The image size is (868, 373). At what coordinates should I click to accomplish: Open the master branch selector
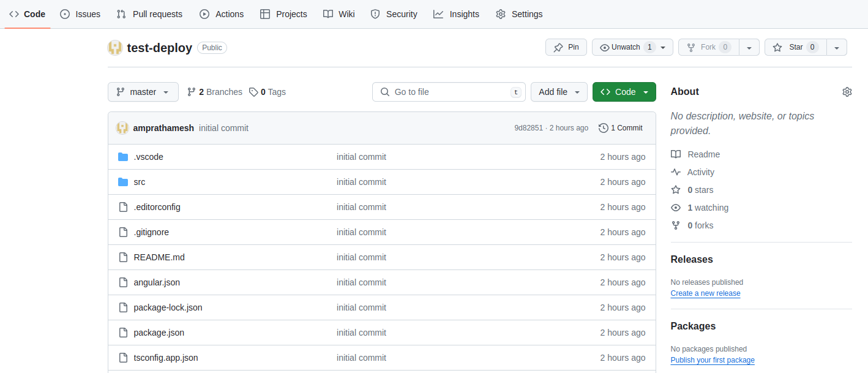tap(143, 91)
